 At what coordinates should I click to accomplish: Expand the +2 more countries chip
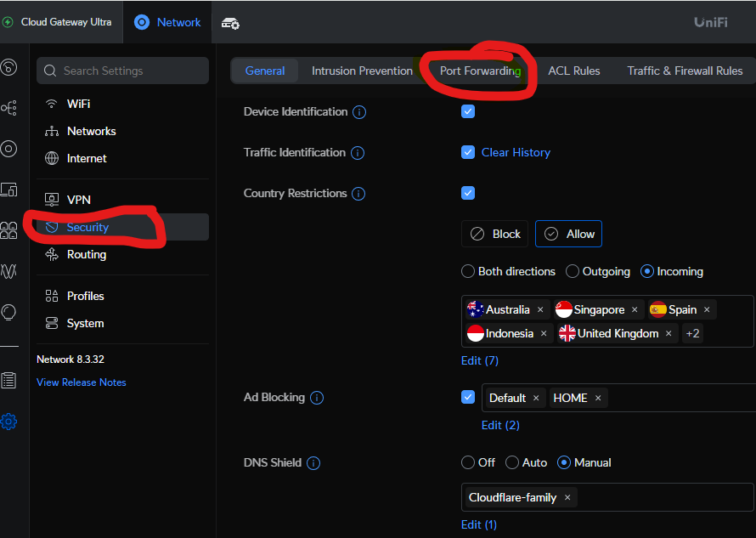tap(693, 333)
